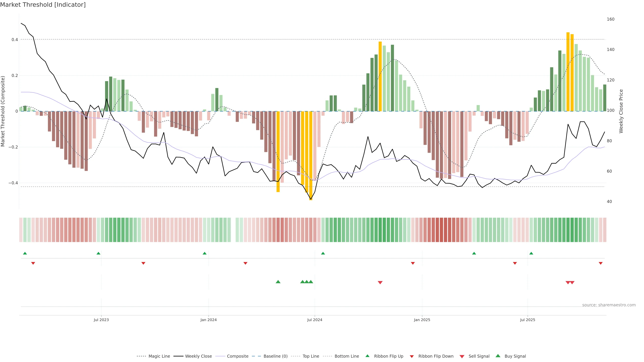Click the Ribbon Flip Down legend label
Viewport: 644px width, 362px height.
coord(436,356)
